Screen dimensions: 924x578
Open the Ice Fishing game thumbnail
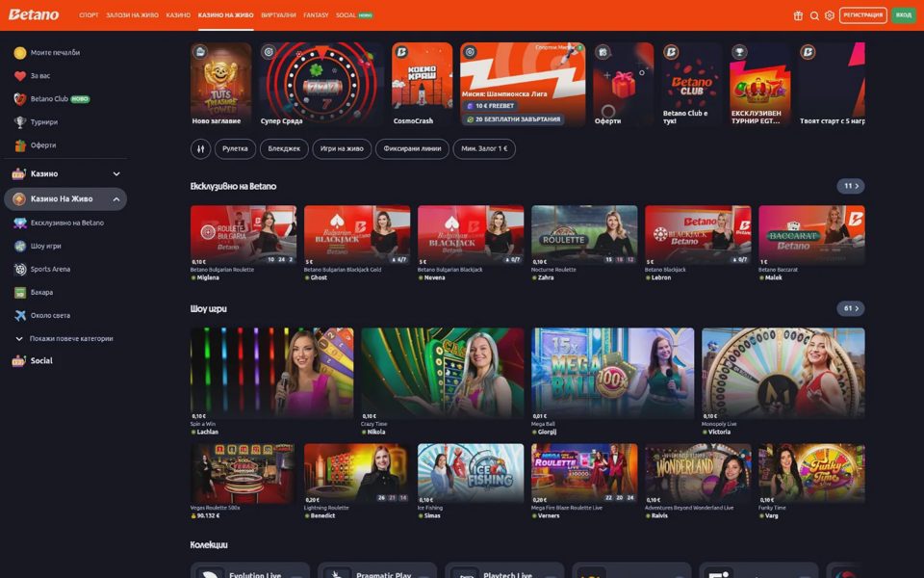[471, 473]
